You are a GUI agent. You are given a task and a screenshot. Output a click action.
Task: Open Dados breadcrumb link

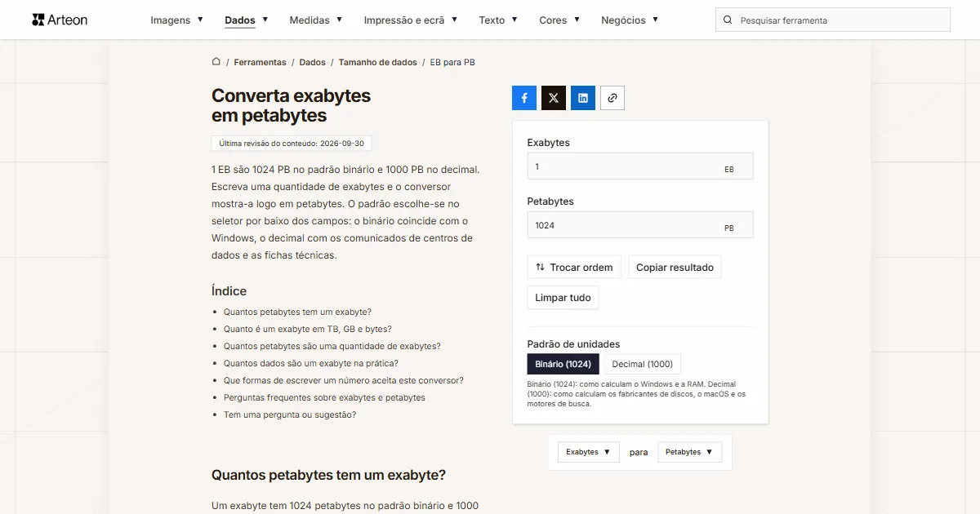(x=312, y=62)
